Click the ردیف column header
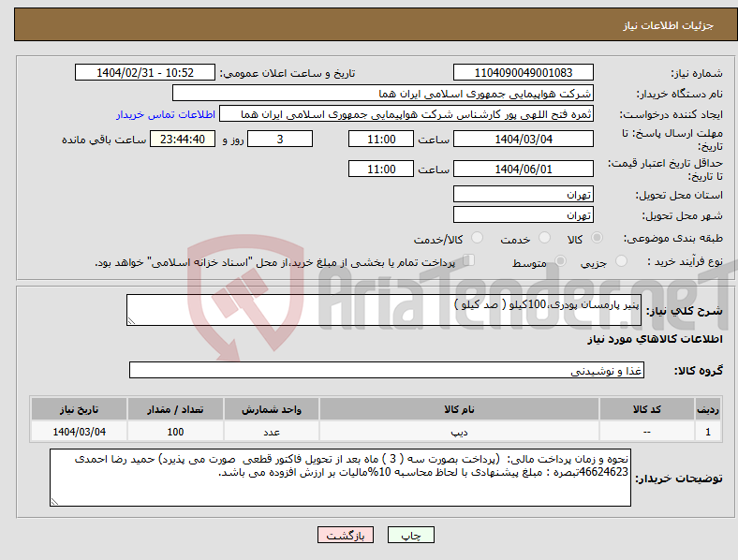738x560 pixels. click(708, 409)
